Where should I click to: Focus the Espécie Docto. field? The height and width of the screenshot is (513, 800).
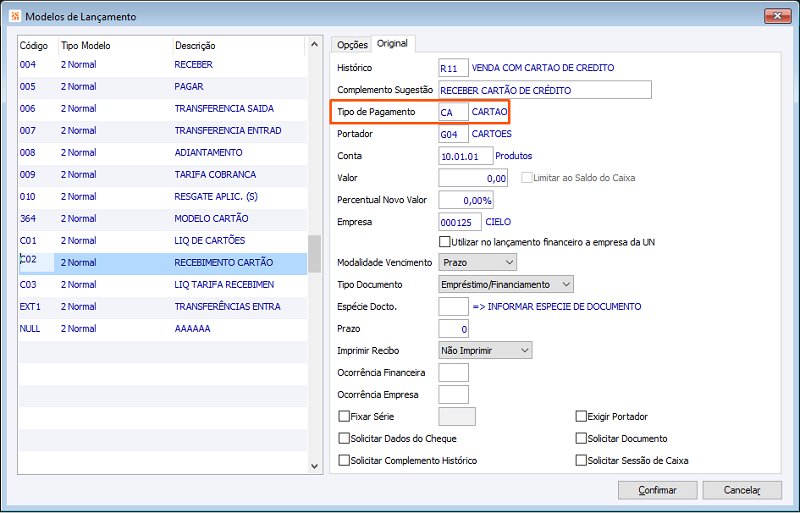coord(454,307)
